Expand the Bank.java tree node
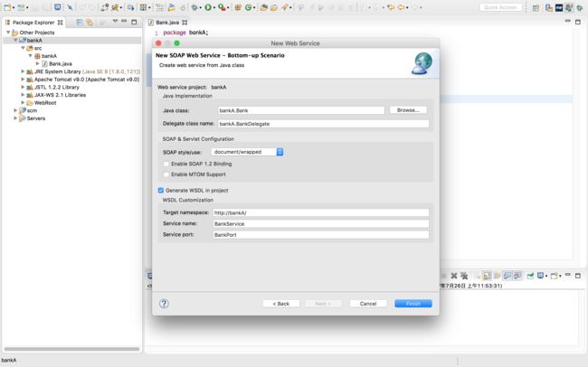 point(37,64)
